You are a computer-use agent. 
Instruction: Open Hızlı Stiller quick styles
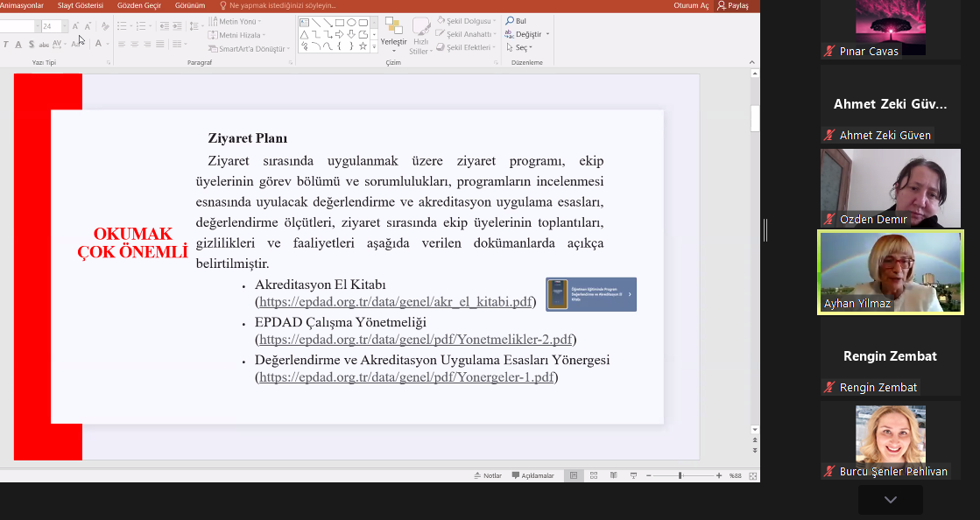point(420,35)
